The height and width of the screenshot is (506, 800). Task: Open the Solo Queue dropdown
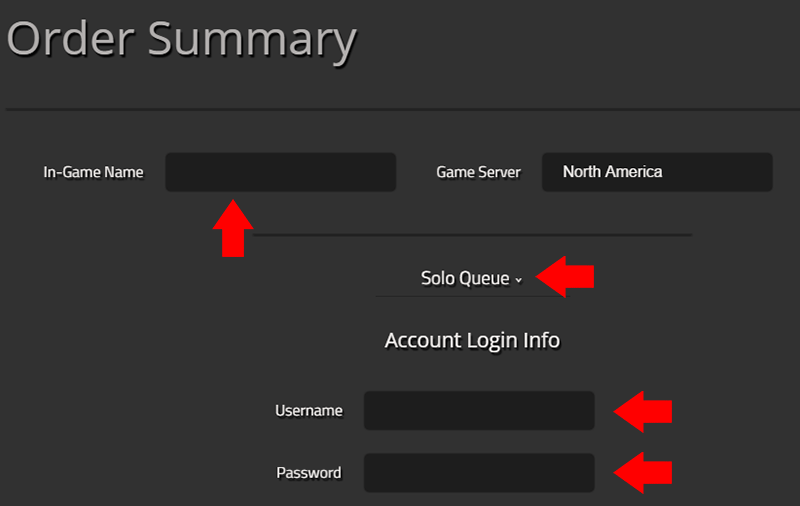(x=466, y=279)
